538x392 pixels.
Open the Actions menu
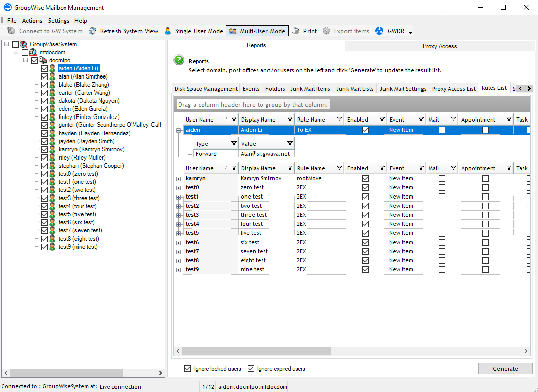32,21
